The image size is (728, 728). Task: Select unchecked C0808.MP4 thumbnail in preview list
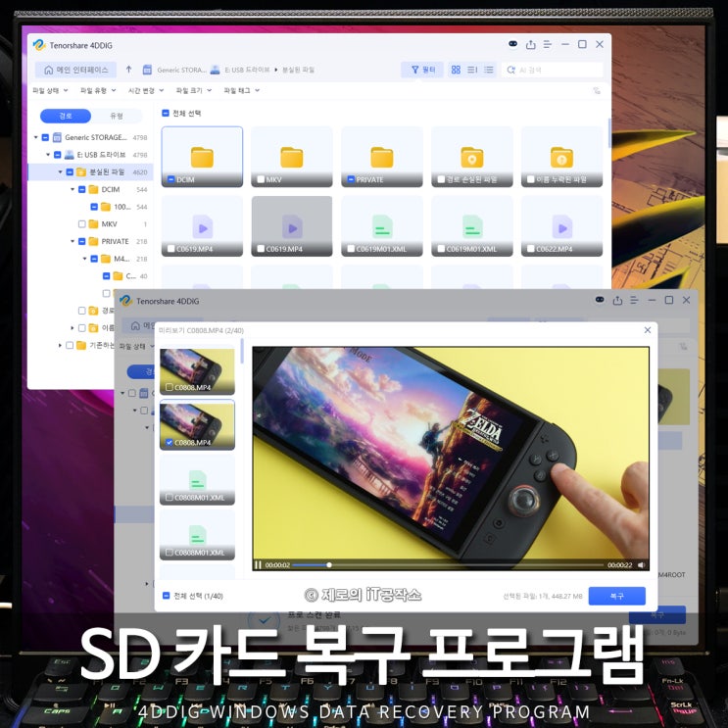tap(197, 371)
